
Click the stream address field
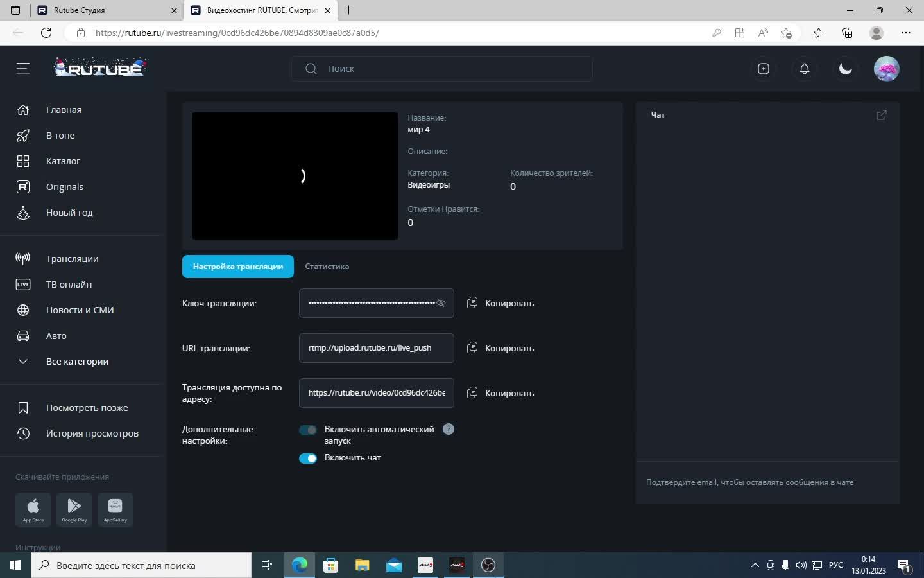(x=377, y=393)
